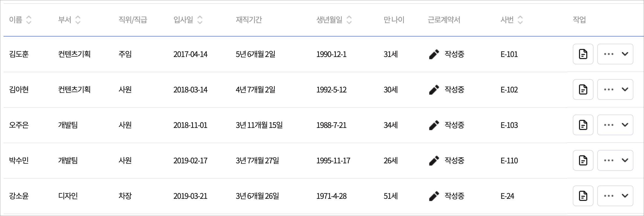Click pencil edit icon for 강소윤 contract
This screenshot has height=216, width=644.
click(x=434, y=196)
